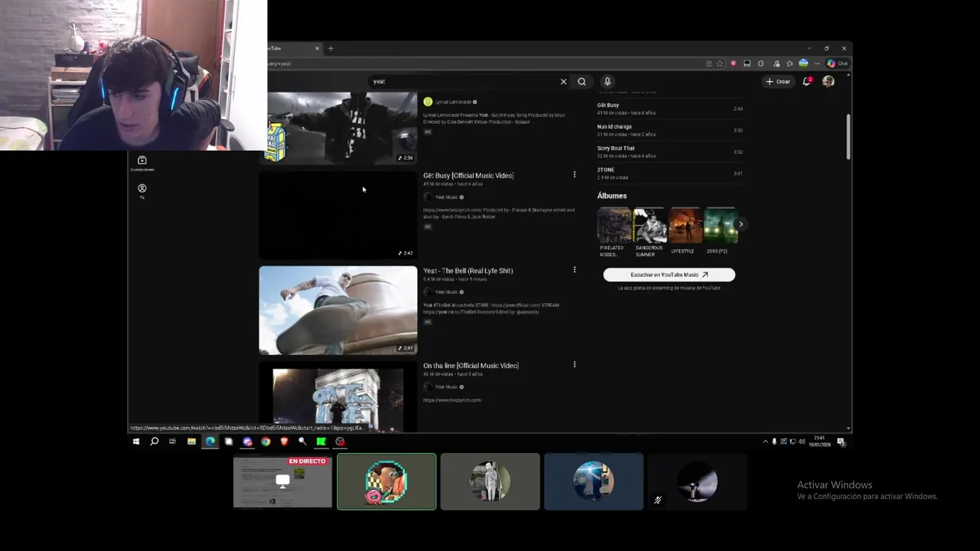Open options menu for The Bell video

click(x=574, y=269)
